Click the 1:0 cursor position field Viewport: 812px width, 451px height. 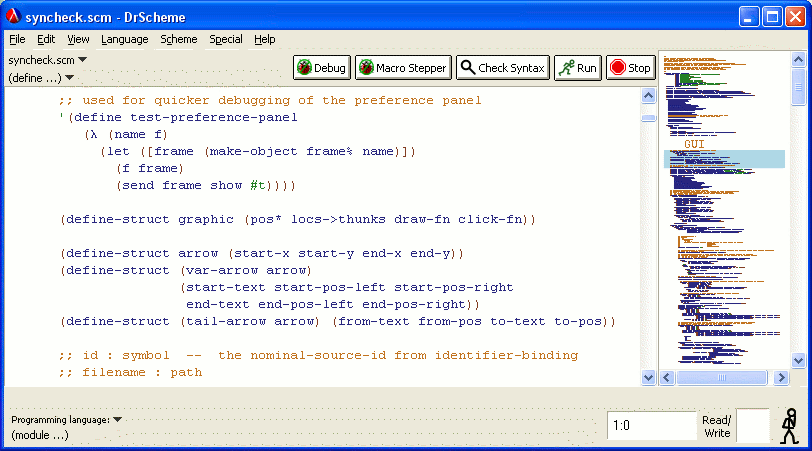[651, 426]
